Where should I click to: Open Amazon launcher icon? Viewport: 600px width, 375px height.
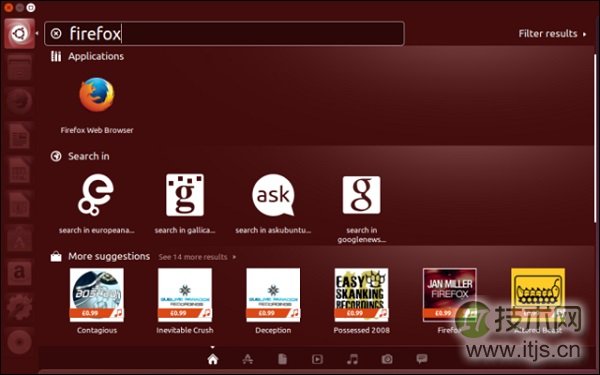pyautogui.click(x=20, y=272)
